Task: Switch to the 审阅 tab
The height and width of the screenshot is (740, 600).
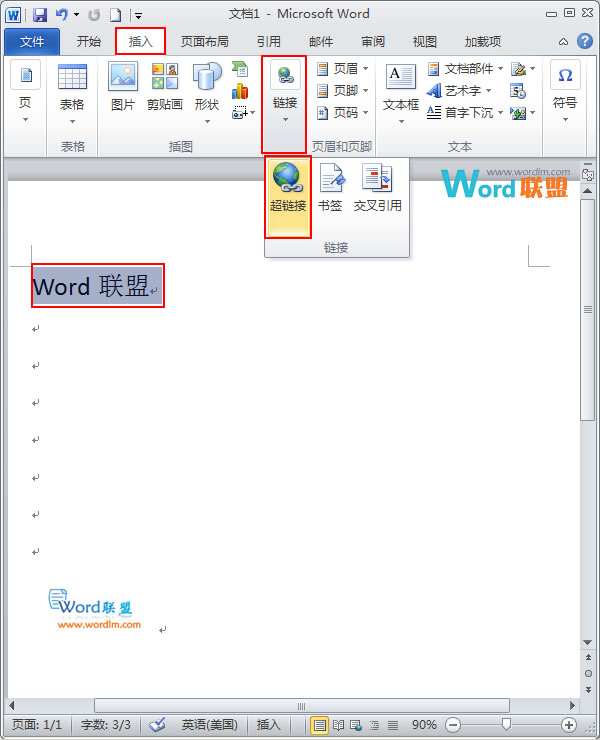Action: tap(373, 42)
